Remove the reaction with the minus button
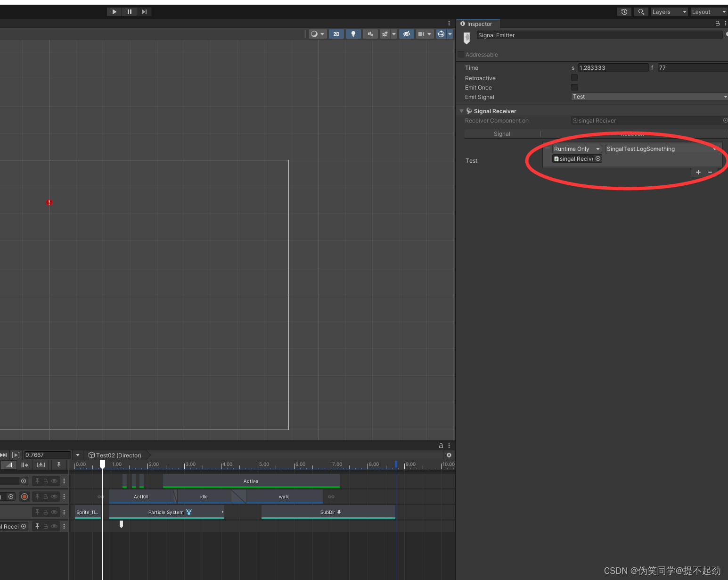 click(x=710, y=172)
